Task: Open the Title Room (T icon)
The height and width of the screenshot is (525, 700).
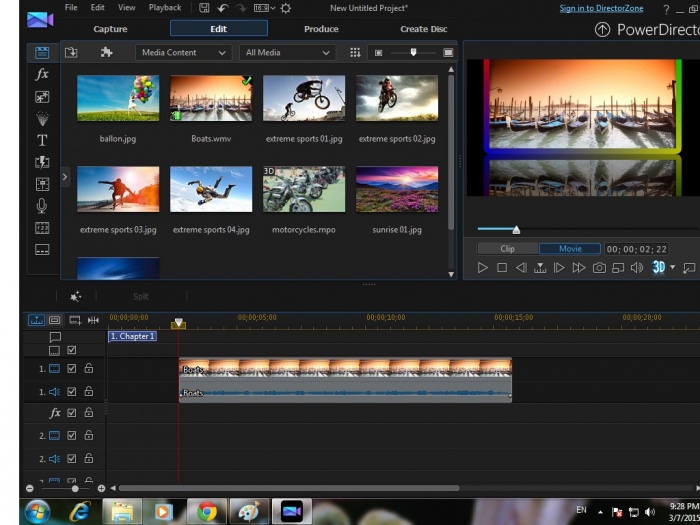Action: pyautogui.click(x=42, y=140)
